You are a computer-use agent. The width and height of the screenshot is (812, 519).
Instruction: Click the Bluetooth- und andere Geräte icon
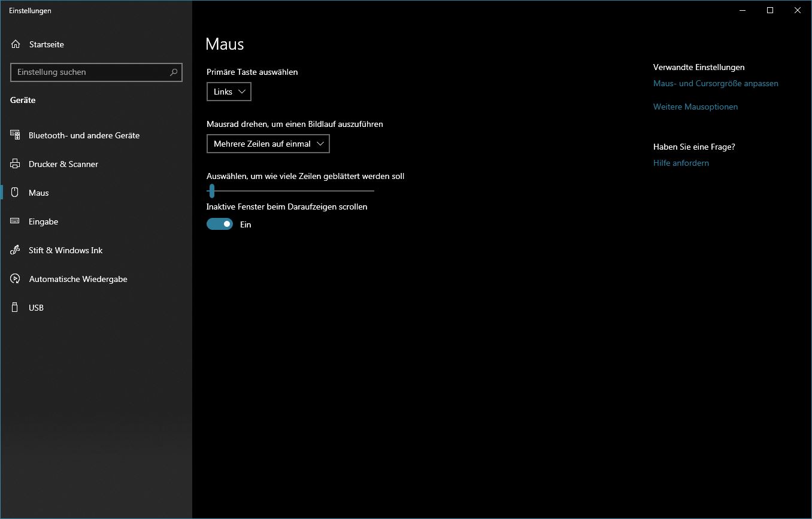pyautogui.click(x=16, y=135)
